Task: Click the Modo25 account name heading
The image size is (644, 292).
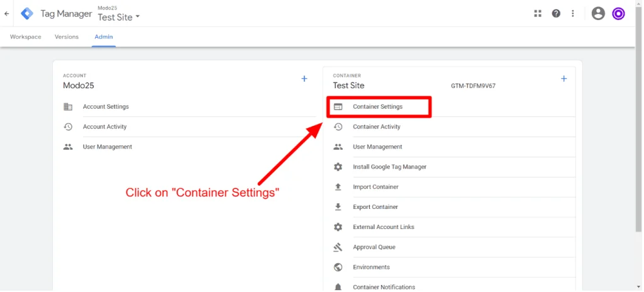Action: click(79, 86)
